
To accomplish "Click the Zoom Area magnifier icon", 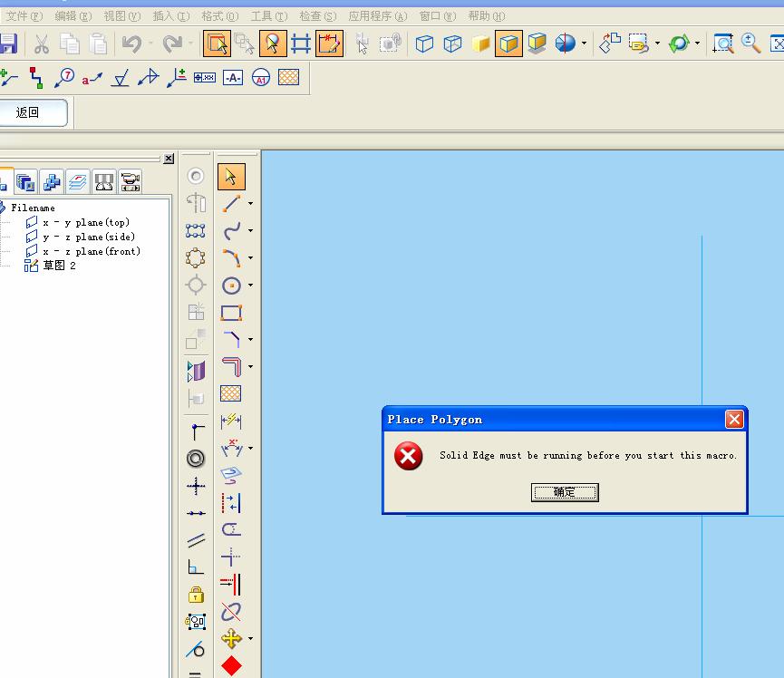I will [723, 44].
